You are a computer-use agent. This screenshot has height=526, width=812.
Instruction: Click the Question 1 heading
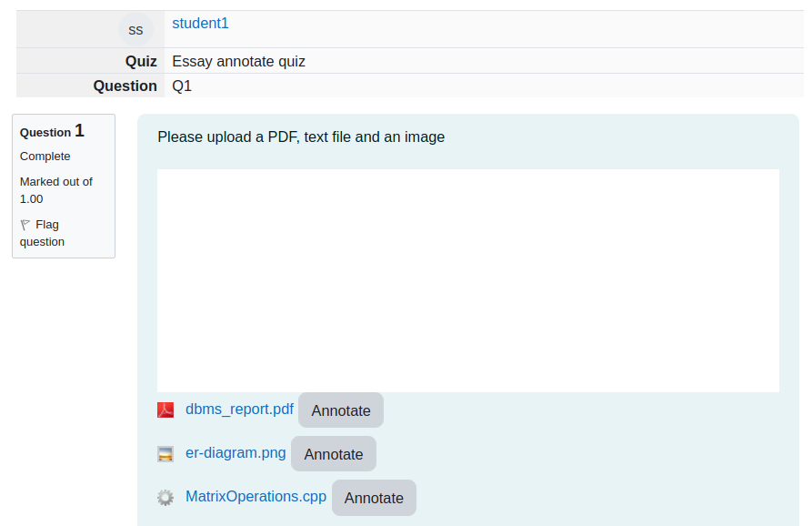tap(52, 131)
